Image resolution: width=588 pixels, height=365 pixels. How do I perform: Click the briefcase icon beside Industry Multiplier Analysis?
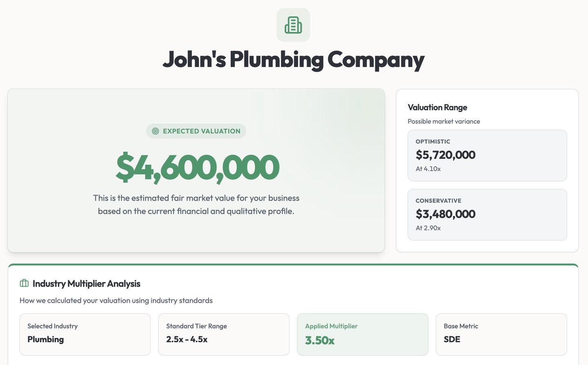tap(24, 283)
